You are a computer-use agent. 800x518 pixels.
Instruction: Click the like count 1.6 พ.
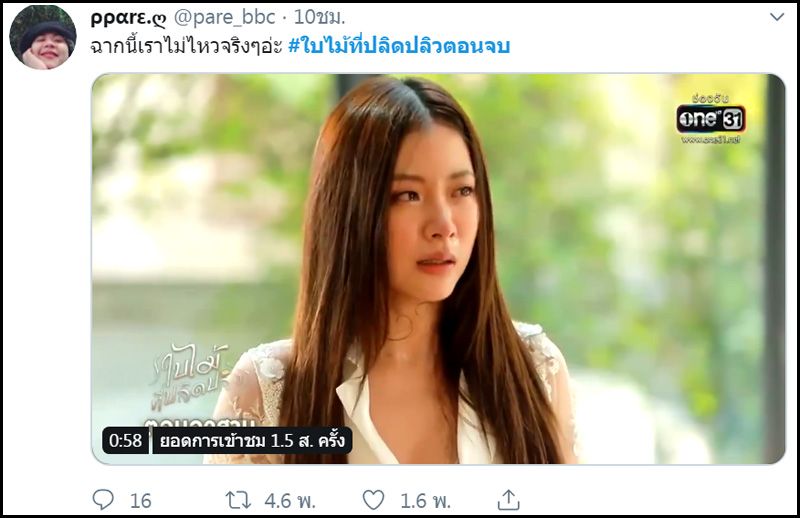point(426,501)
